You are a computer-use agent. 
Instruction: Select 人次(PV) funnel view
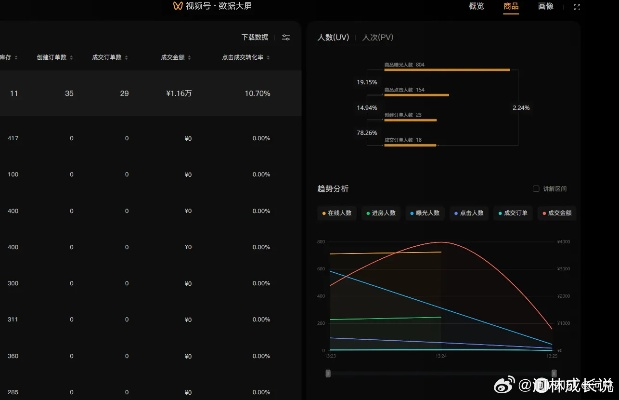(378, 37)
